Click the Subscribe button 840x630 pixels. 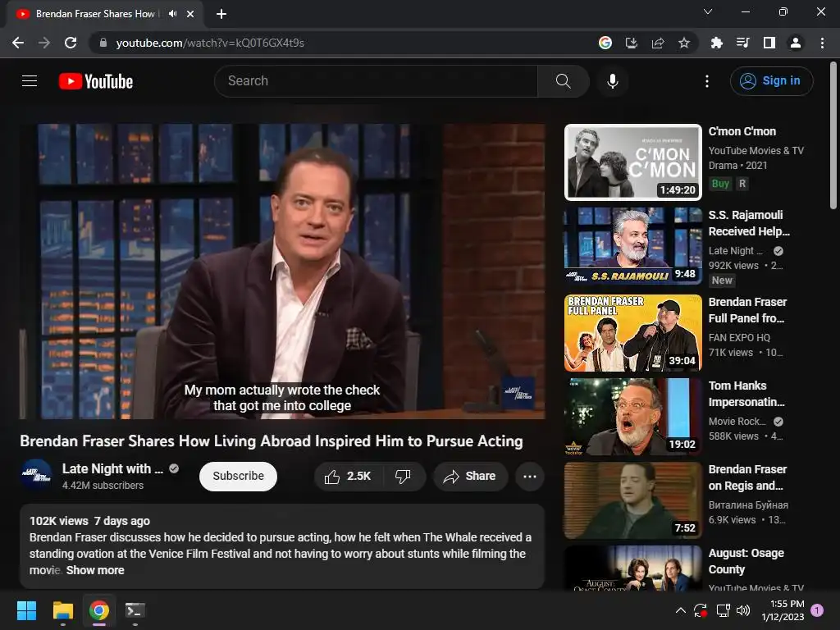pos(239,477)
